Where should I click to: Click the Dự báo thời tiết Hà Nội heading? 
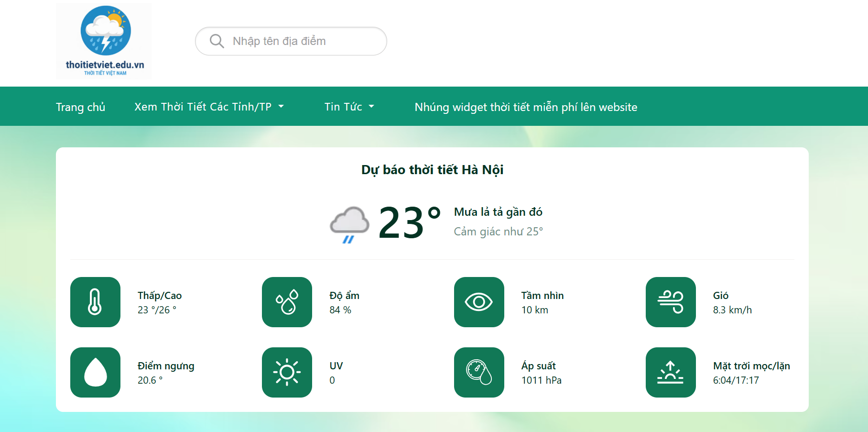coord(432,170)
